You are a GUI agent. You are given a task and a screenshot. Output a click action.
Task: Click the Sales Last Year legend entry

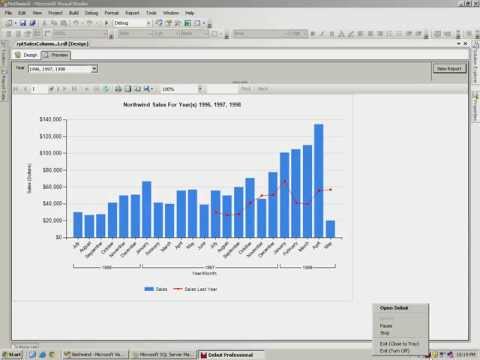click(x=195, y=289)
